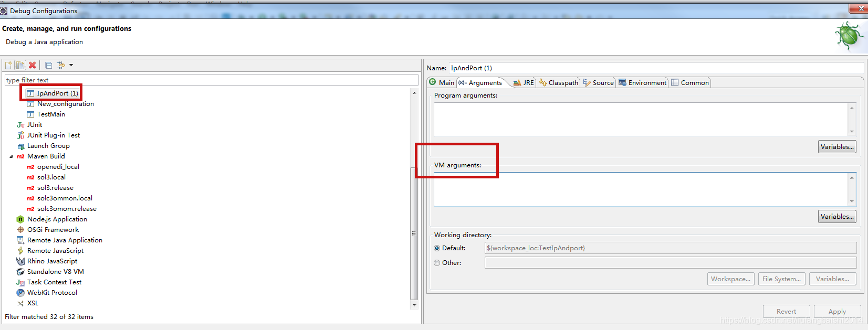Click the WebKit Protocol icon

(20, 293)
